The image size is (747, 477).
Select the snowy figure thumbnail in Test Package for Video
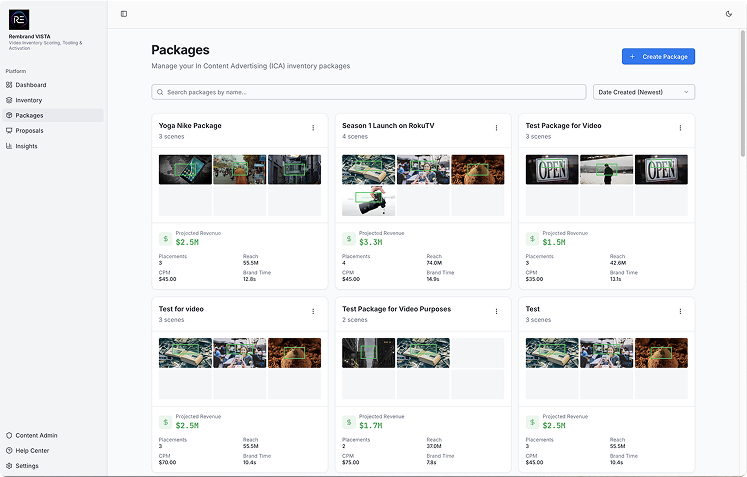[x=606, y=169]
